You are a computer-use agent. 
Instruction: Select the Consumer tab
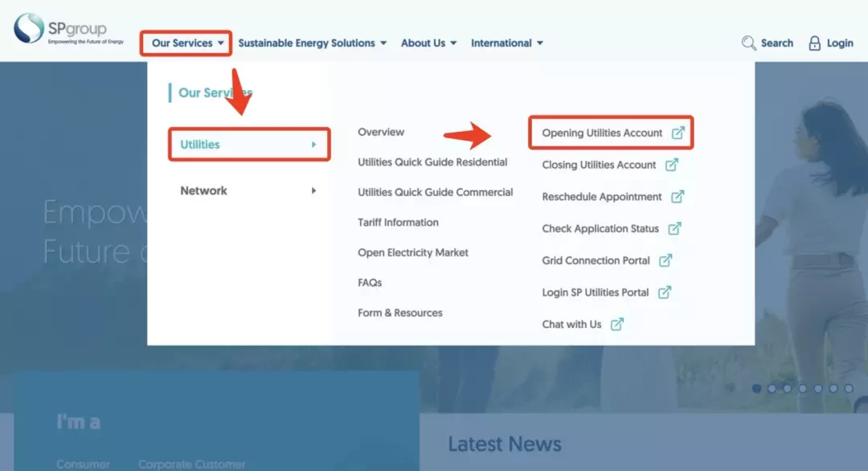click(83, 465)
